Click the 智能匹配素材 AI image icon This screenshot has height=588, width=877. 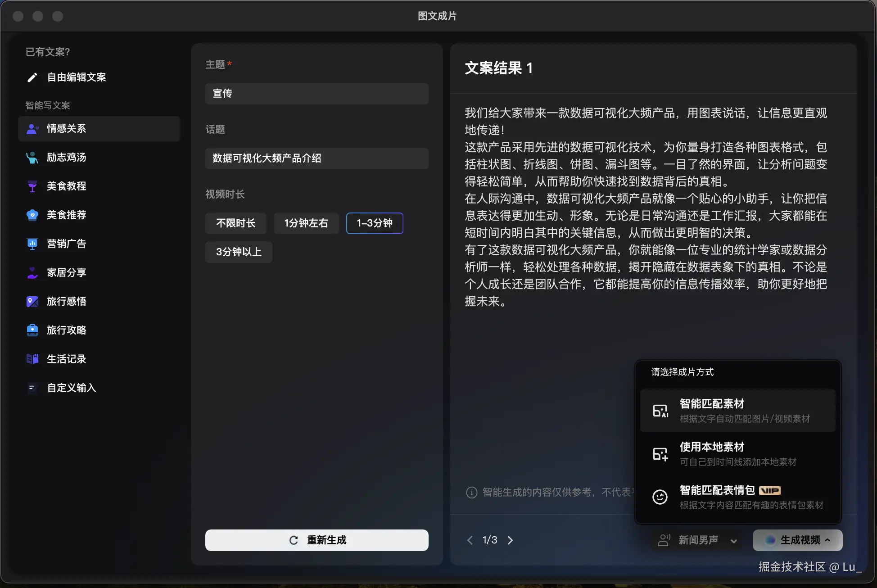(x=660, y=411)
